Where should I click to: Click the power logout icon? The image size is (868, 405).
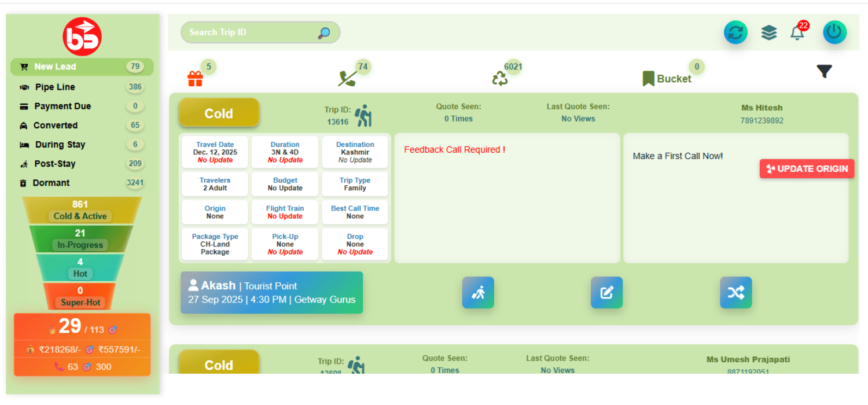[x=834, y=32]
